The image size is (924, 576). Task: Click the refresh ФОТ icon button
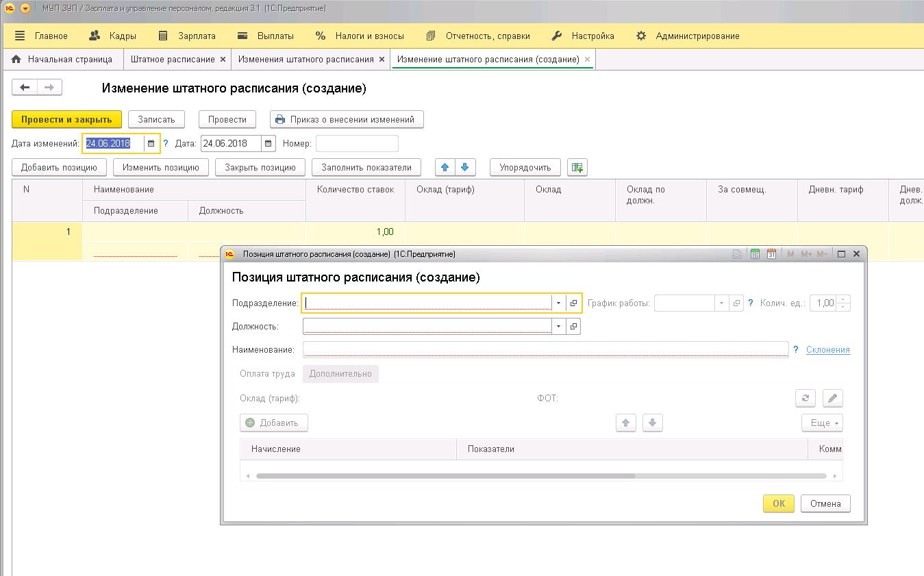tap(806, 398)
